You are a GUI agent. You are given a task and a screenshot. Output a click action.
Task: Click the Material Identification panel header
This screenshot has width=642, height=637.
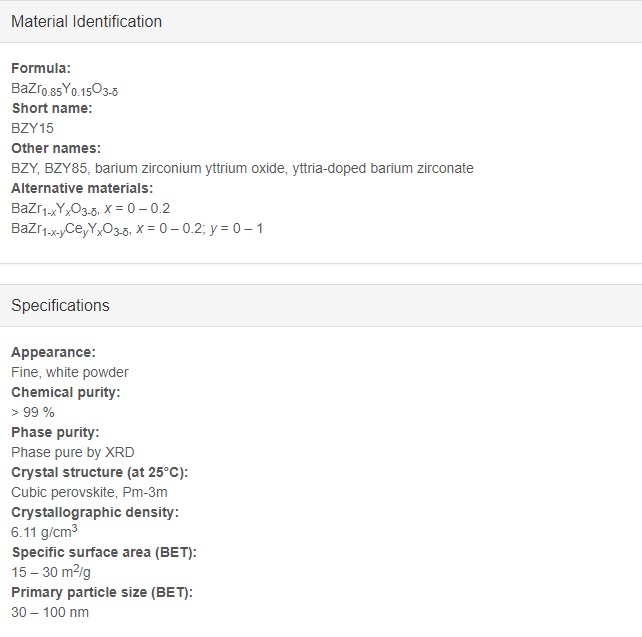pyautogui.click(x=321, y=21)
